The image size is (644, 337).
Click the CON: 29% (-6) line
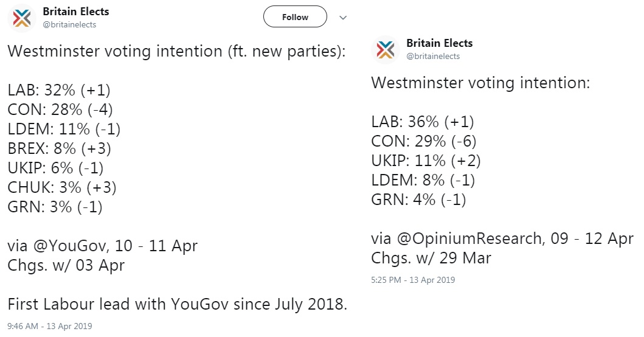tap(424, 141)
